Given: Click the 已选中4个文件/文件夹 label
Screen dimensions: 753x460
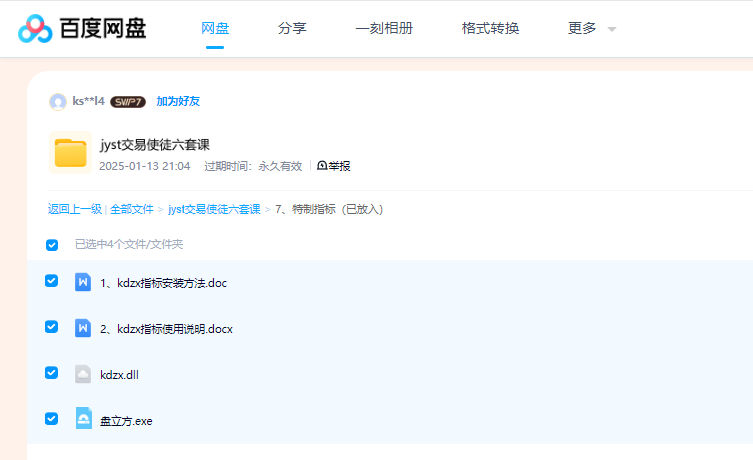Looking at the screenshot, I should point(129,244).
